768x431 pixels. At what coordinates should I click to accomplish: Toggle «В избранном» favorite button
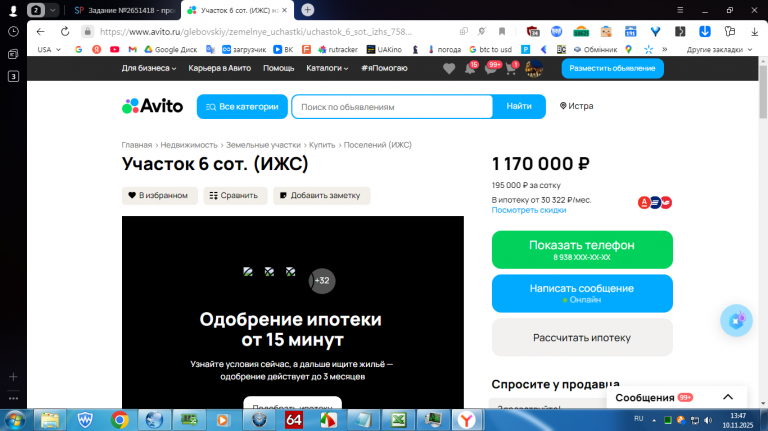pyautogui.click(x=159, y=195)
